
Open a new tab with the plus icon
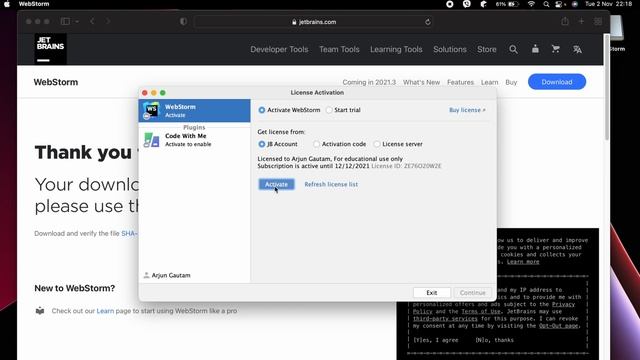(581, 21)
